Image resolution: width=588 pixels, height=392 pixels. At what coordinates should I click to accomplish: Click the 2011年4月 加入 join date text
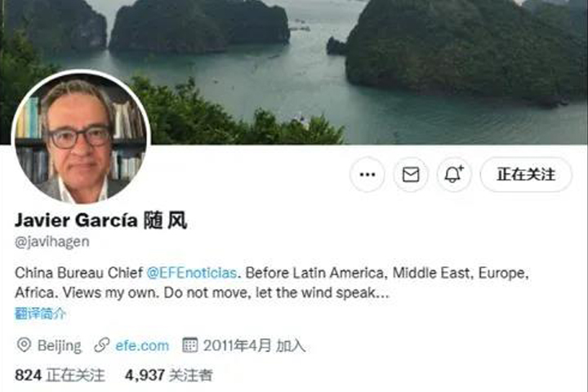tap(255, 345)
